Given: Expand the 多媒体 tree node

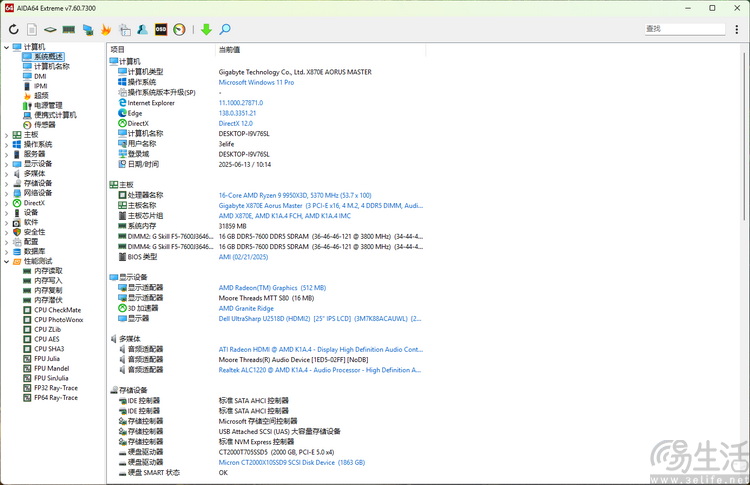Looking at the screenshot, I should [6, 174].
